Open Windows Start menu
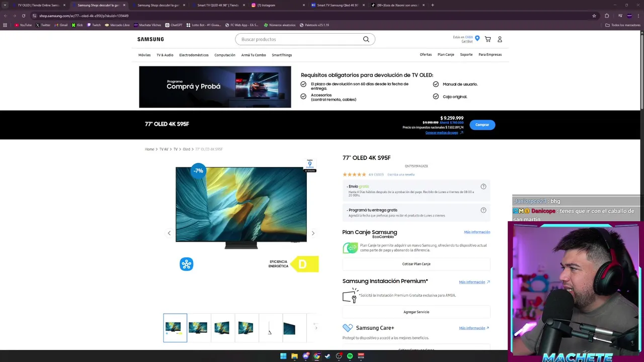The width and height of the screenshot is (644, 362). point(283,356)
